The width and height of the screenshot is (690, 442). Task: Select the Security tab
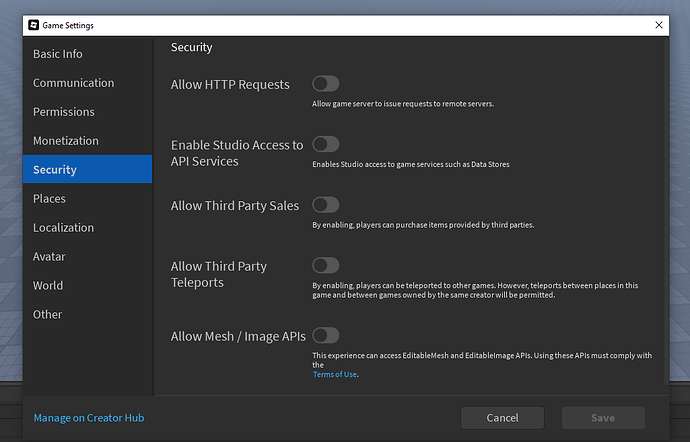pyautogui.click(x=55, y=170)
